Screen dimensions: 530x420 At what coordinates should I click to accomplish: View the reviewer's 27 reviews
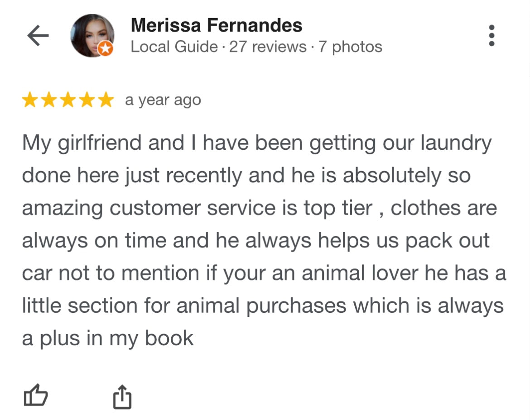point(268,47)
